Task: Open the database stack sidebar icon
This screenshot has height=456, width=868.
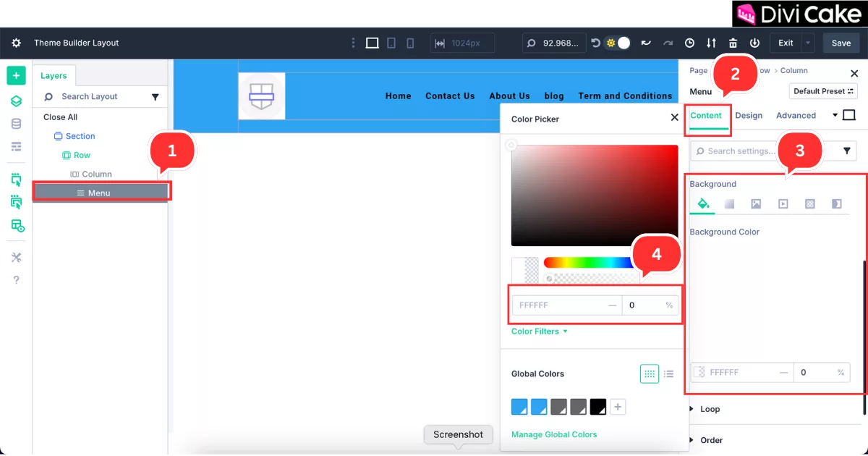Action: pyautogui.click(x=17, y=124)
